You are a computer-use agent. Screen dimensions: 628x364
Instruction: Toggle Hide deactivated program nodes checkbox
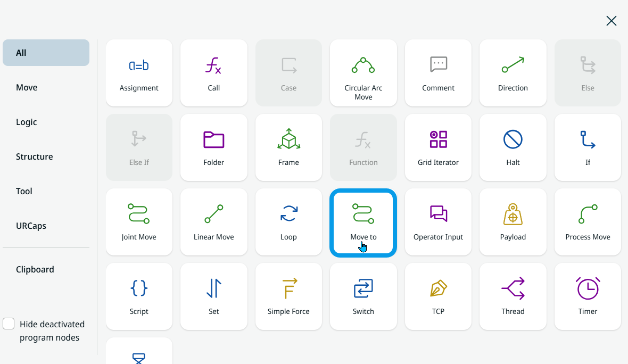point(9,324)
